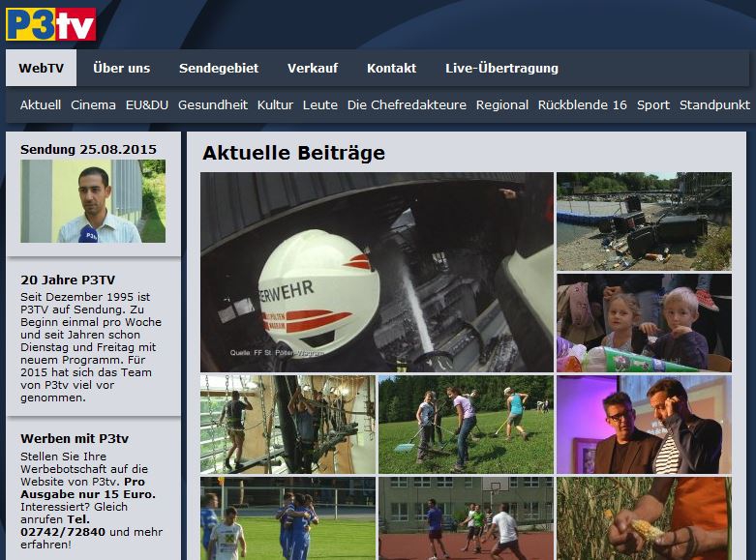Browse the Cinema category

[93, 104]
